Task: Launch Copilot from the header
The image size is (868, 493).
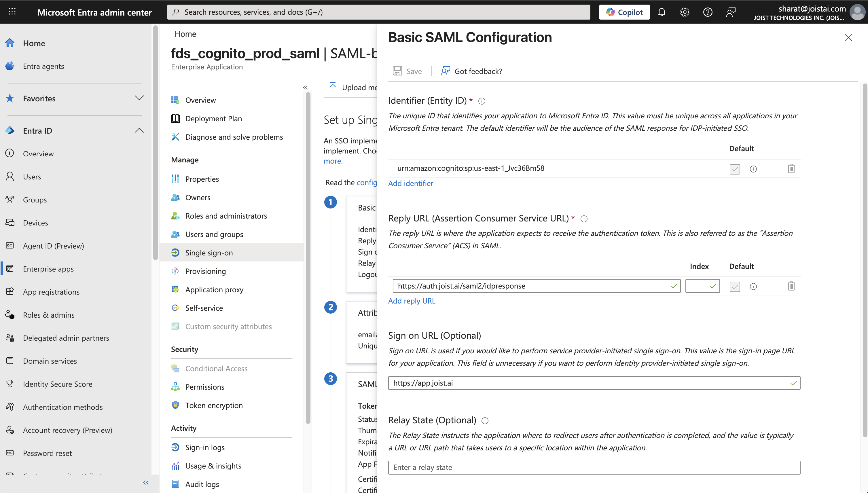Action: tap(624, 12)
